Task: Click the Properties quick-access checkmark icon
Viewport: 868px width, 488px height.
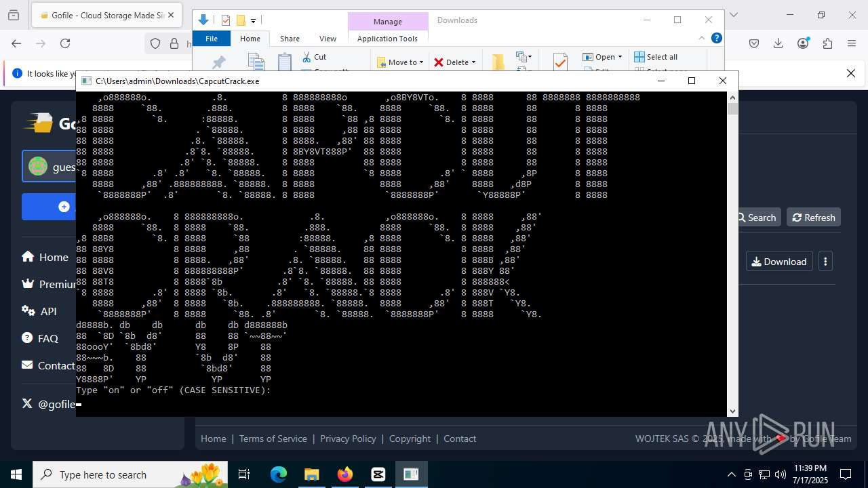Action: pyautogui.click(x=226, y=20)
